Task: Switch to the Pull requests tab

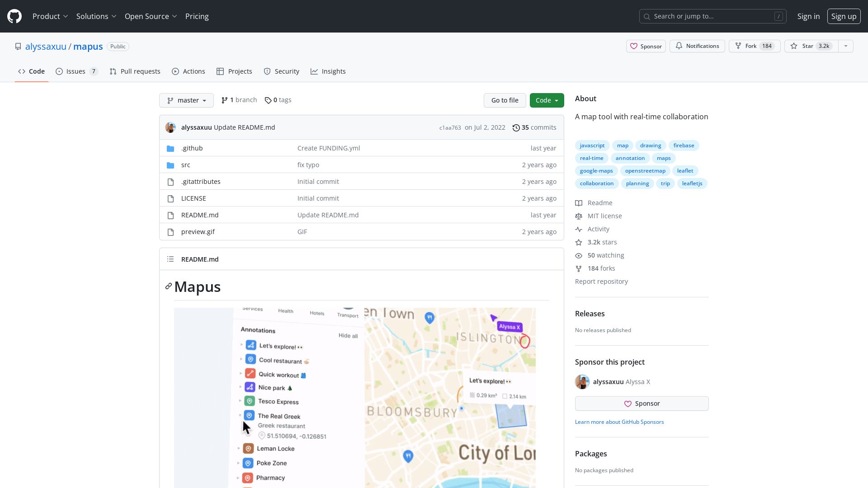Action: click(x=134, y=71)
